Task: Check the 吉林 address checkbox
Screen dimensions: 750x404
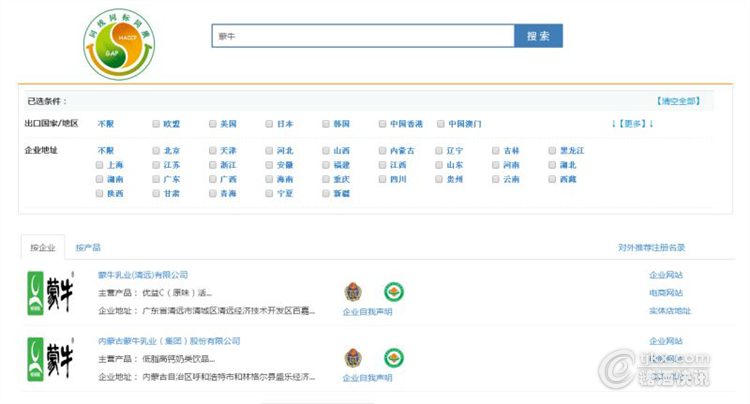Action: [x=496, y=151]
